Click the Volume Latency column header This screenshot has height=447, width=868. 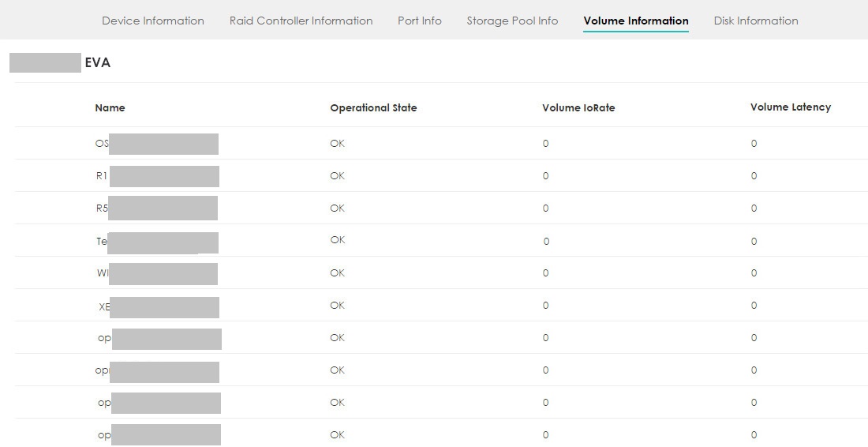(x=790, y=107)
